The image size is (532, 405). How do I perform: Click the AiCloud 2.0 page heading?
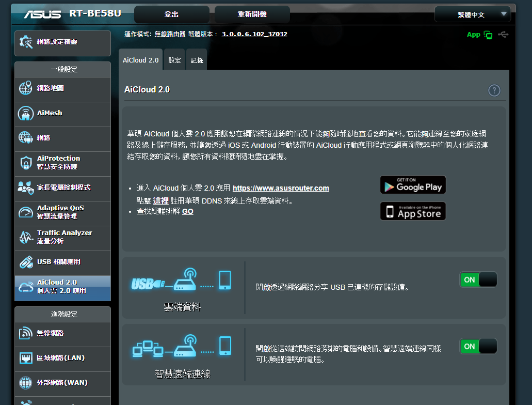147,89
